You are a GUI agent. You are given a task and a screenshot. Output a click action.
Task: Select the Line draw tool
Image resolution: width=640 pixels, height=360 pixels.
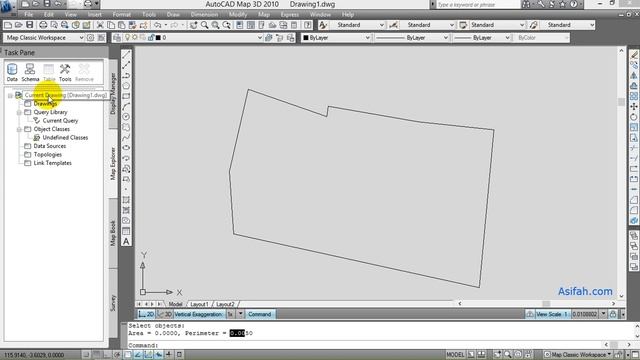point(126,55)
